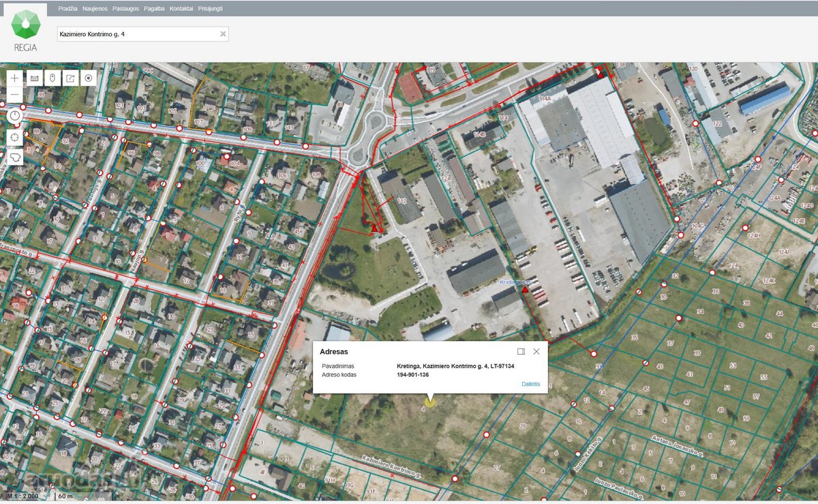Image resolution: width=818 pixels, height=504 pixels.
Task: Open the Pagalba menu item
Action: [154, 9]
